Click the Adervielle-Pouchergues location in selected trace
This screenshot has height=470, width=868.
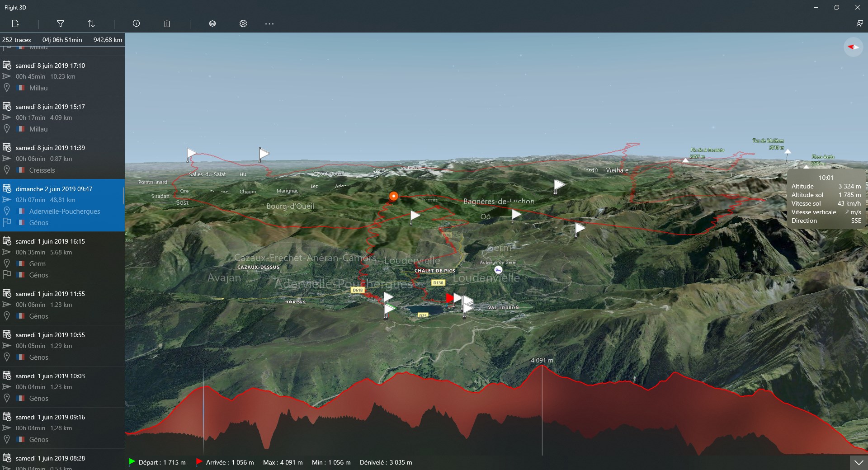point(65,211)
